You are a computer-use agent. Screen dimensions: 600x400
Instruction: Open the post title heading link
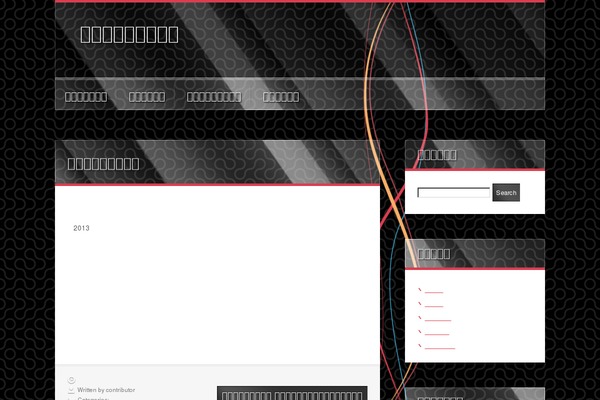(x=103, y=164)
